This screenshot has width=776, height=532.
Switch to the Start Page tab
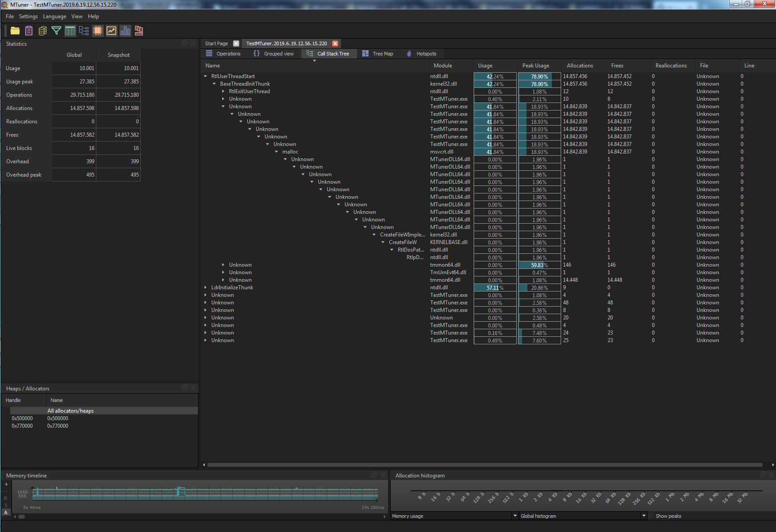216,43
